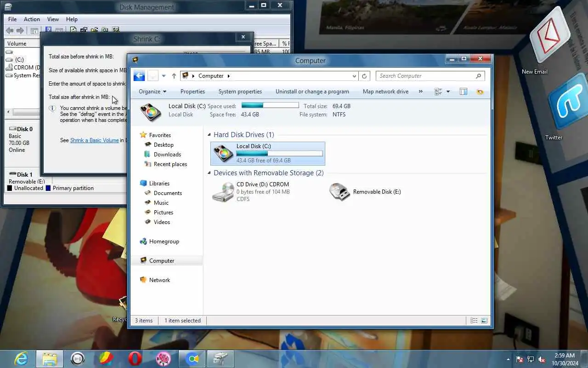Open Shrink a Basic Volume help link
This screenshot has width=588, height=368.
(94, 140)
